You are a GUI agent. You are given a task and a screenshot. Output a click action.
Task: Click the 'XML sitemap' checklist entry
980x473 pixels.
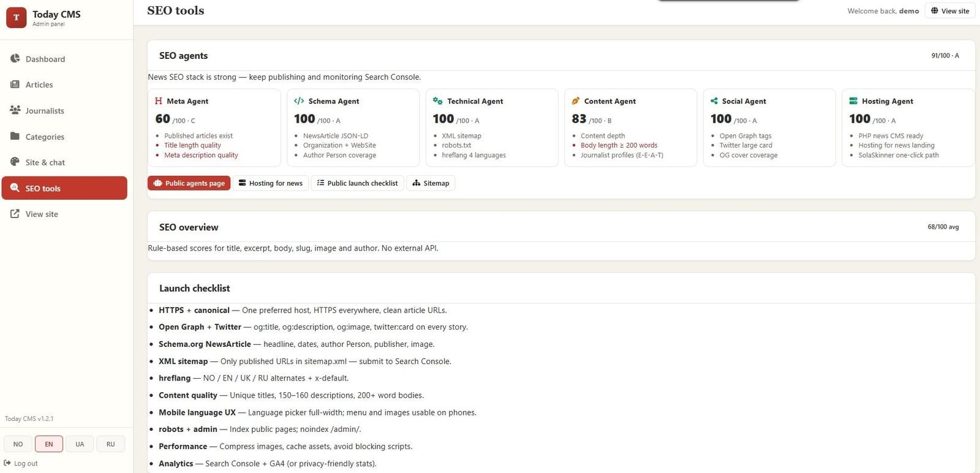[x=305, y=361]
